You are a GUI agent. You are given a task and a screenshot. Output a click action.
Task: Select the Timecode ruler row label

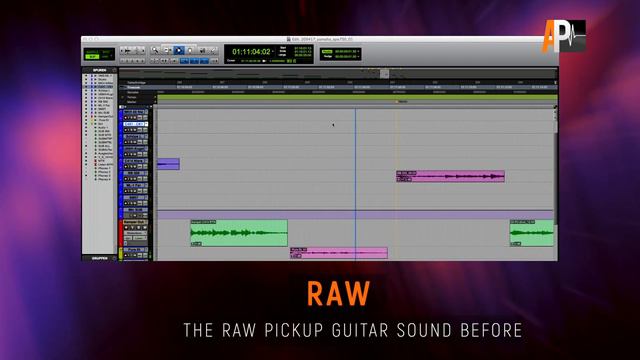tap(133, 87)
